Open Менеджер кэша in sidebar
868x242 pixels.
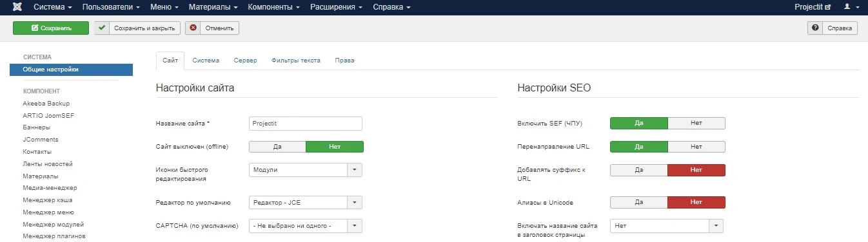(48, 200)
